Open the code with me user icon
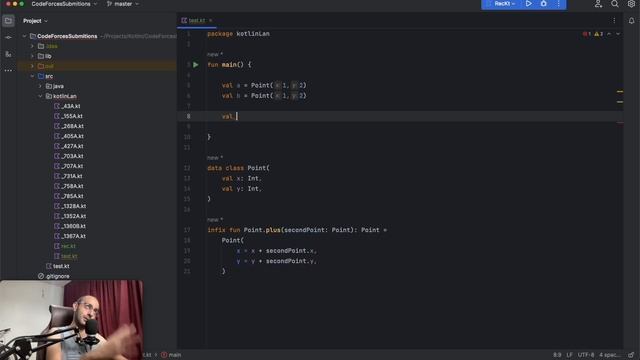640x360 pixels. [x=598, y=4]
